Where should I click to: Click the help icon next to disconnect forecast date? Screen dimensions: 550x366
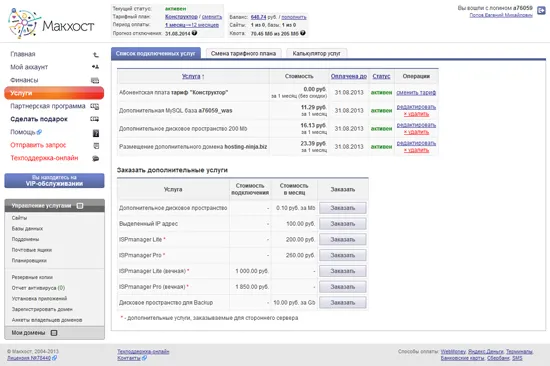(x=194, y=33)
